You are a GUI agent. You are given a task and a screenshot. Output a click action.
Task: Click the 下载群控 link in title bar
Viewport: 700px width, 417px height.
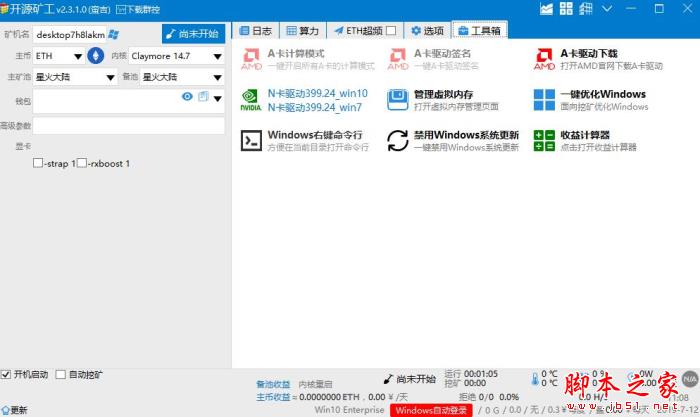pos(138,9)
